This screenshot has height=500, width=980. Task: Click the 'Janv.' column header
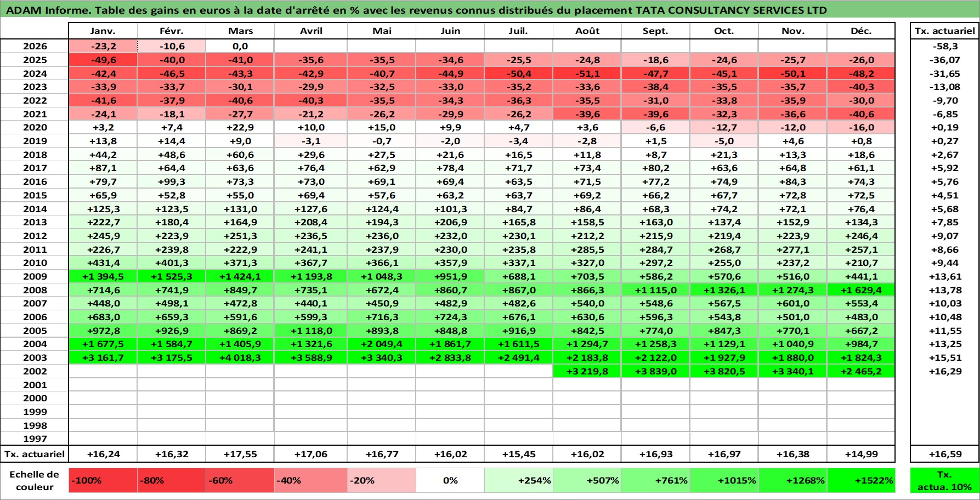[103, 31]
